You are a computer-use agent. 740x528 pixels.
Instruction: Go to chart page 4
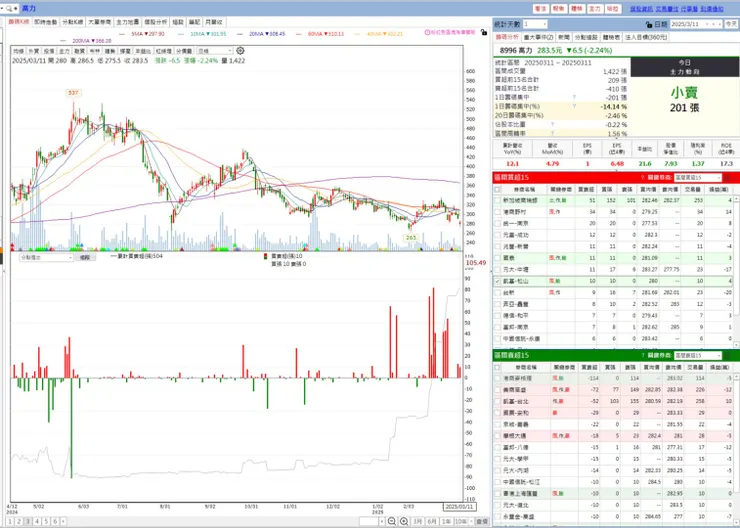(37, 521)
